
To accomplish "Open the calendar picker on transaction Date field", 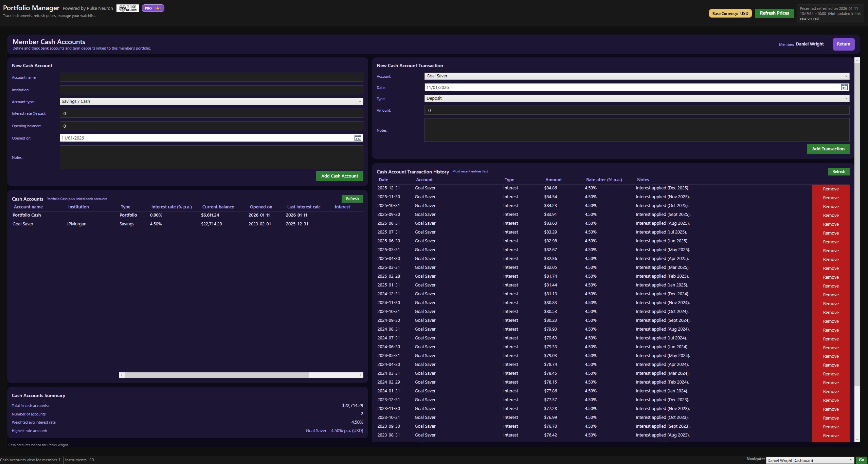I will tap(844, 87).
